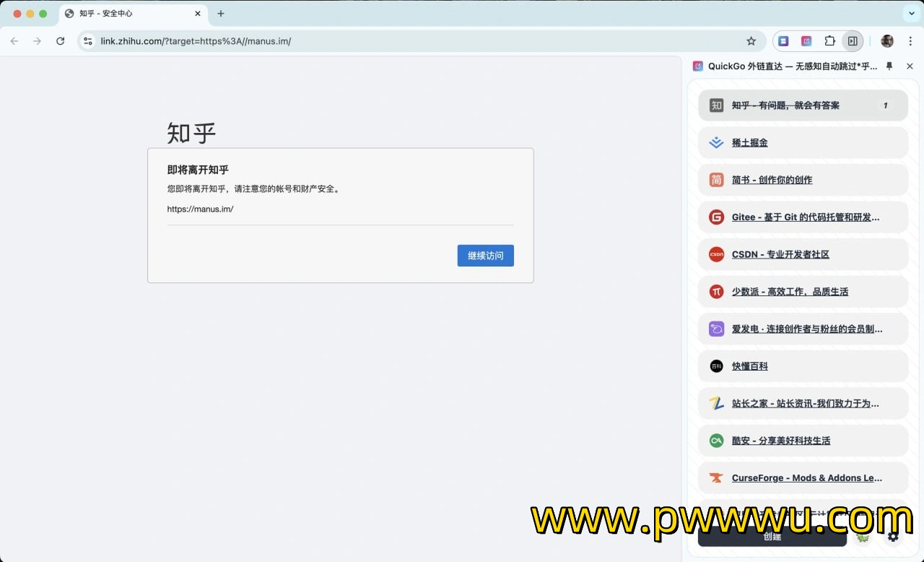Close the 知乎 - 安全中心 tab

pos(198,14)
